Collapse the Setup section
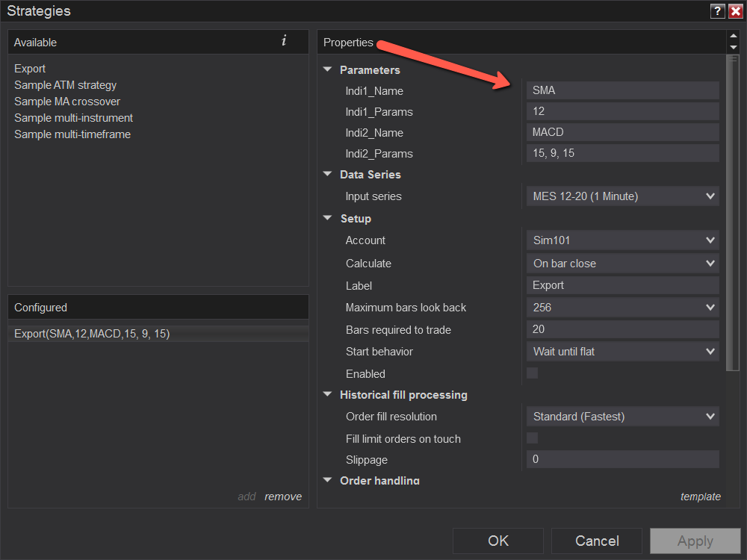Image resolution: width=747 pixels, height=560 pixels. pyautogui.click(x=327, y=218)
